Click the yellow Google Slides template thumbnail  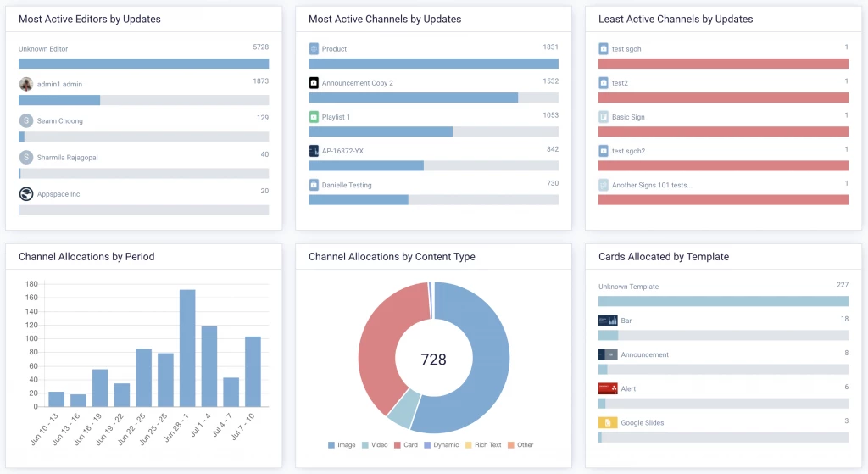tap(608, 422)
